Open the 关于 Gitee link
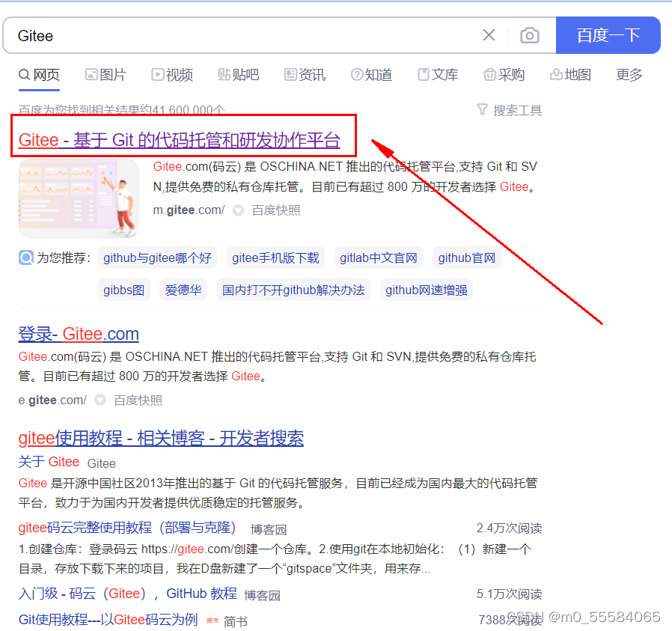672x631 pixels. click(x=49, y=462)
